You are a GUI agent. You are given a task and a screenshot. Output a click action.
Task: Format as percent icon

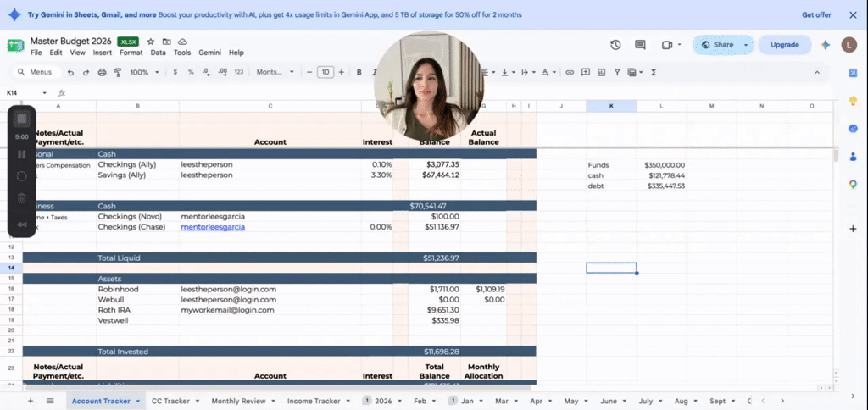coord(191,73)
